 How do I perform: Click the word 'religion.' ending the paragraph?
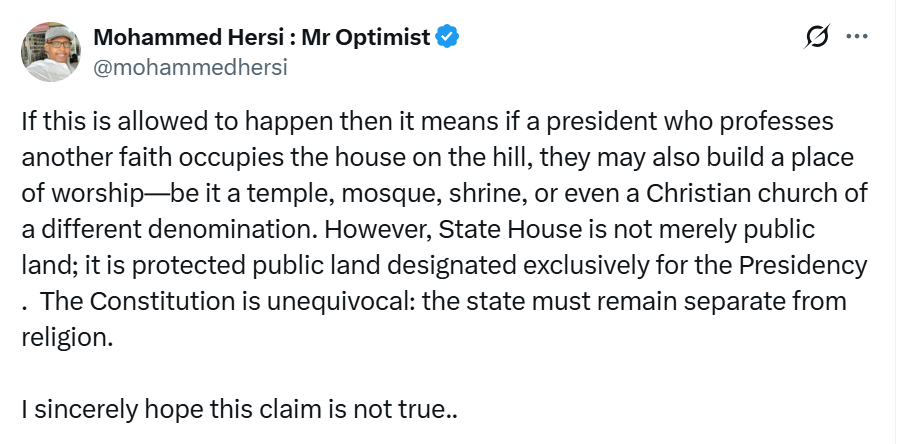pos(67,338)
